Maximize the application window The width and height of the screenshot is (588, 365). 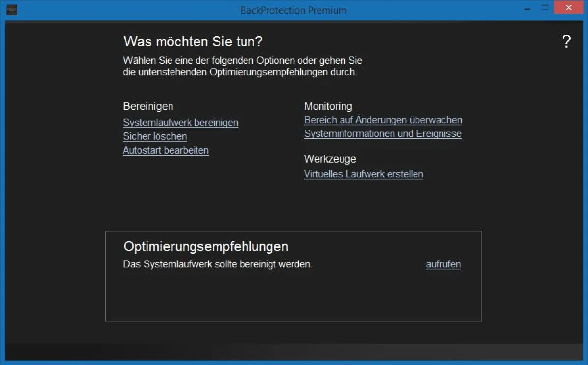click(x=545, y=8)
